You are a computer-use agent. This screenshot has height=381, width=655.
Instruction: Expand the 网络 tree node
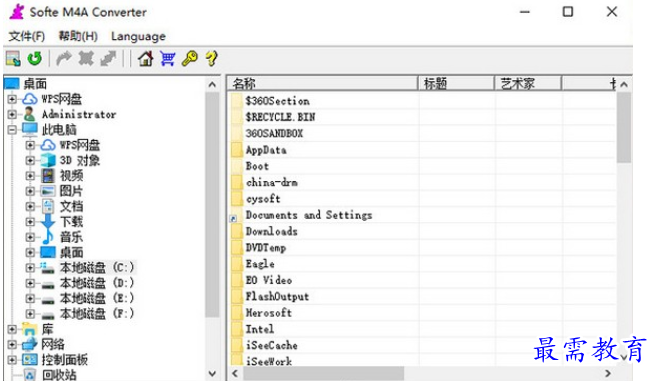[12, 344]
